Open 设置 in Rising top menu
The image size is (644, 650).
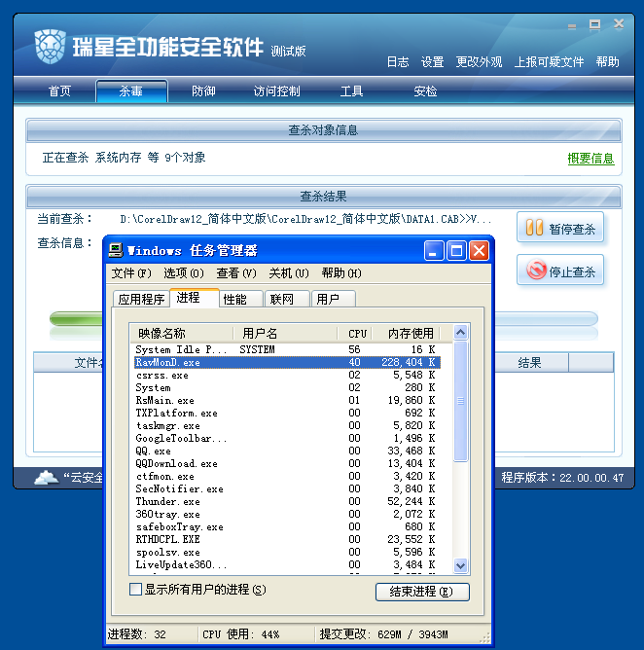(432, 61)
